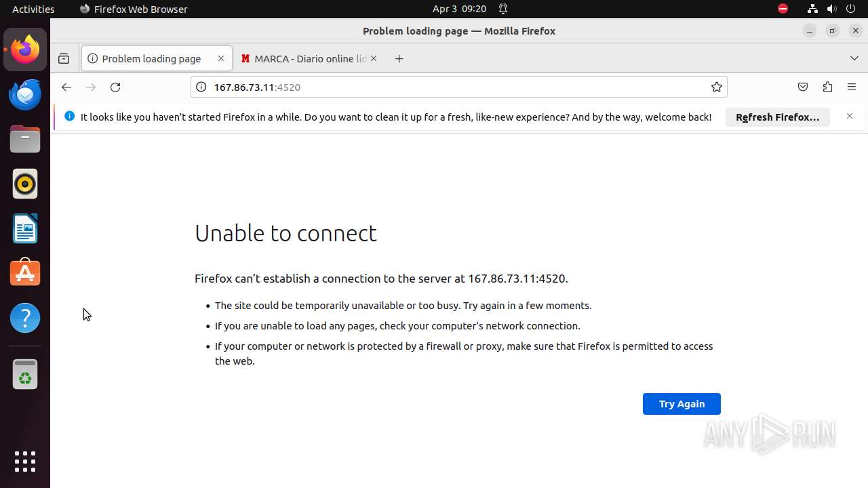Screen dimensions: 868x488
Task: Open Thunderbird Mail from the dock
Action: coord(25,94)
